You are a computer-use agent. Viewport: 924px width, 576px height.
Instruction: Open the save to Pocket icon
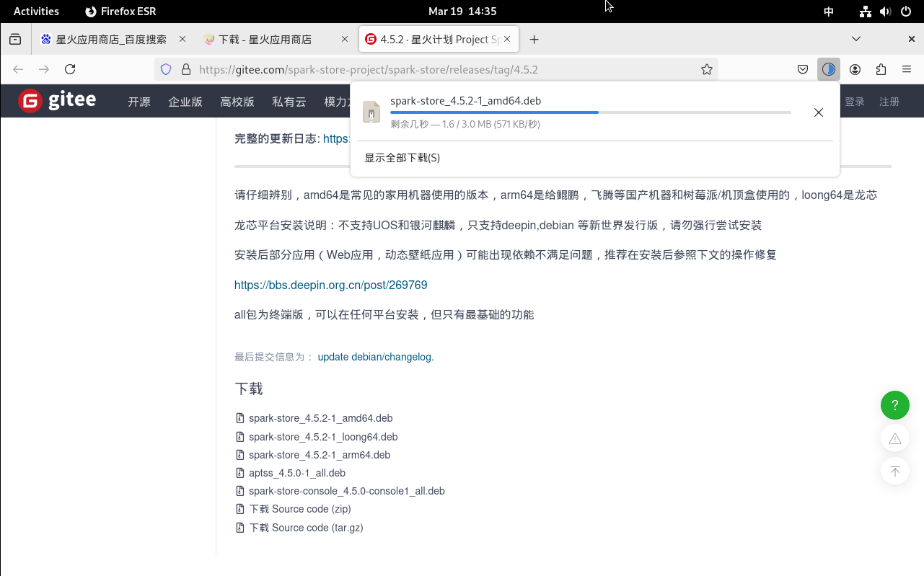[802, 69]
